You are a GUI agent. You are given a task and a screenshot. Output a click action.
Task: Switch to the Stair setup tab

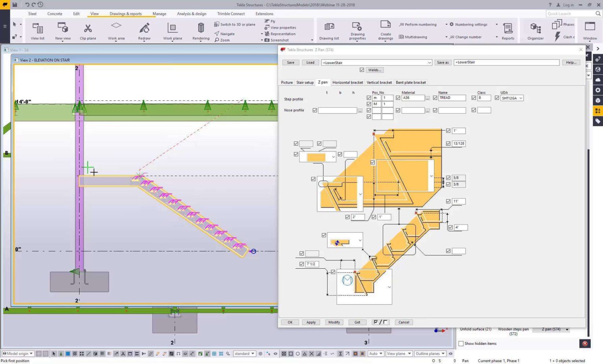pyautogui.click(x=305, y=82)
